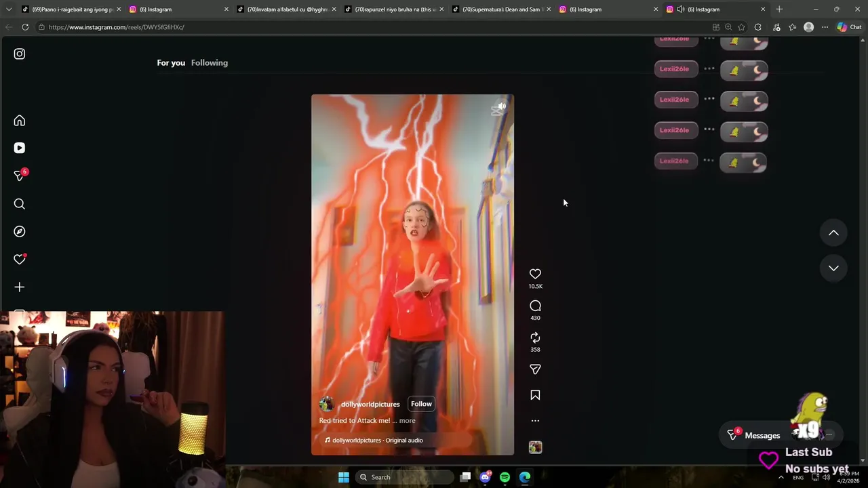Go to the next reel with down arrow
The width and height of the screenshot is (868, 488).
[833, 268]
